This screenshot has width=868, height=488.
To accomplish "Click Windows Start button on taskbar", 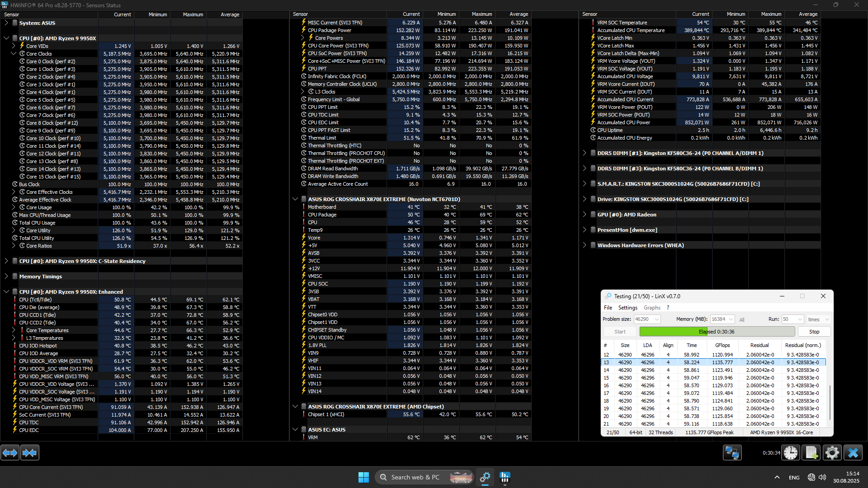I will coord(363,477).
